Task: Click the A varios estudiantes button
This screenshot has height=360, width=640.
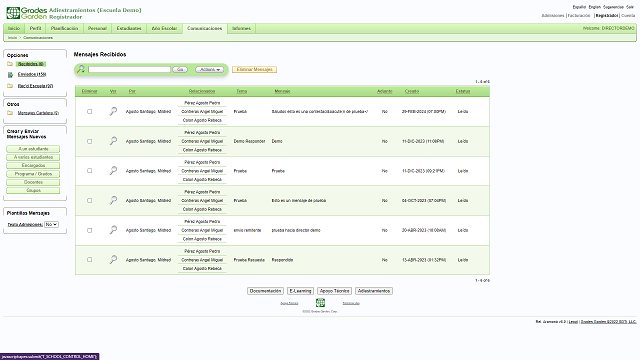Action: click(33, 157)
